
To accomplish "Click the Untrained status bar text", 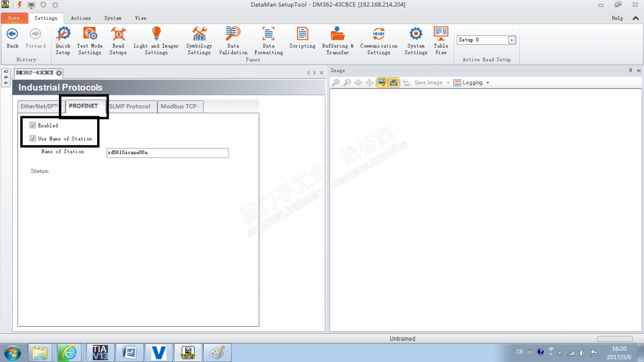I will (403, 339).
